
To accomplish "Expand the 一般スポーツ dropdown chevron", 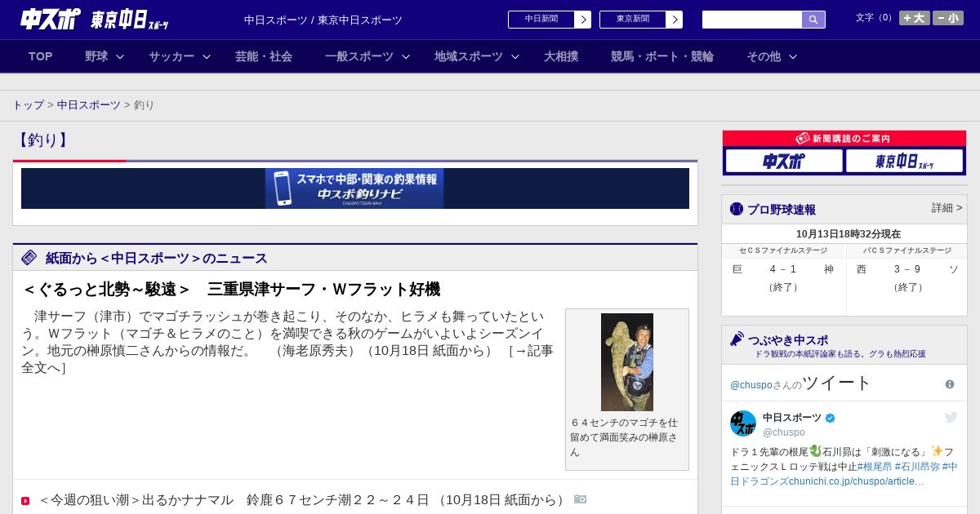I will pyautogui.click(x=406, y=56).
